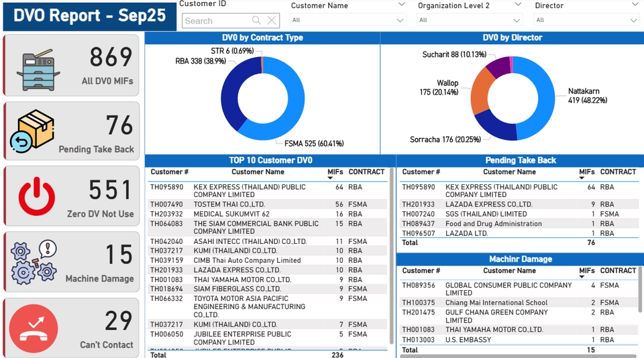The height and width of the screenshot is (358, 644).
Task: Click the sort arrow under MIFs in TOP 10 table
Action: [331, 178]
